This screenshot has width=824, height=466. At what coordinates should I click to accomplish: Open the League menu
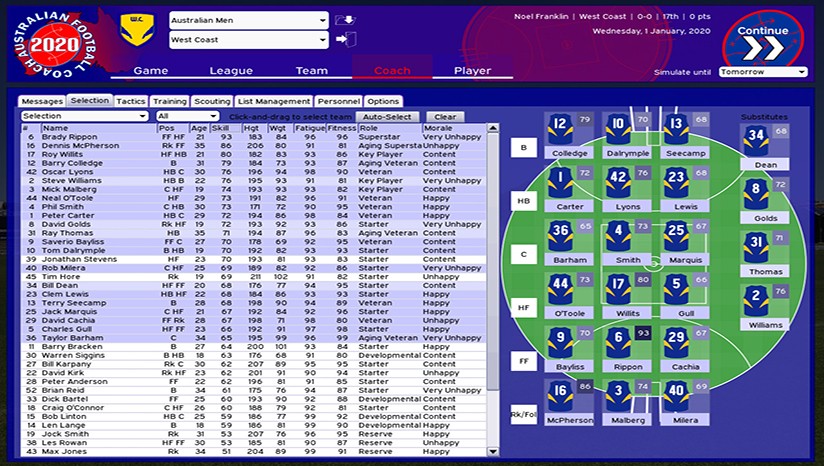(x=231, y=70)
